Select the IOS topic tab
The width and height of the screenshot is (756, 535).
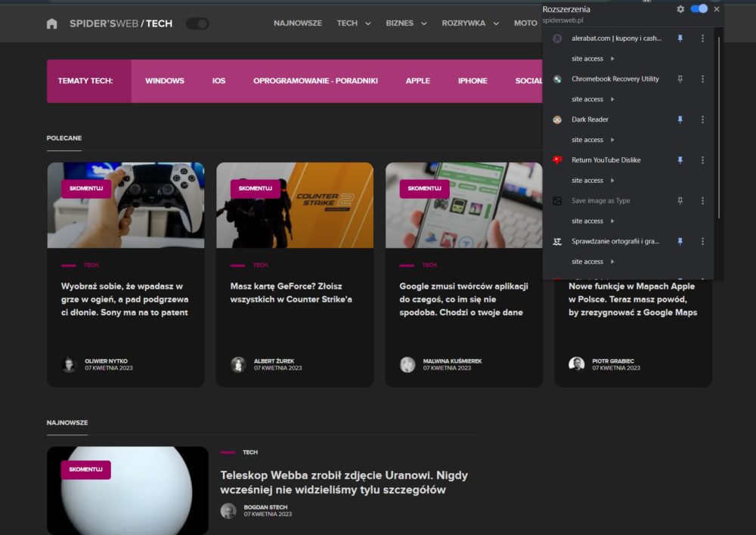click(x=218, y=81)
